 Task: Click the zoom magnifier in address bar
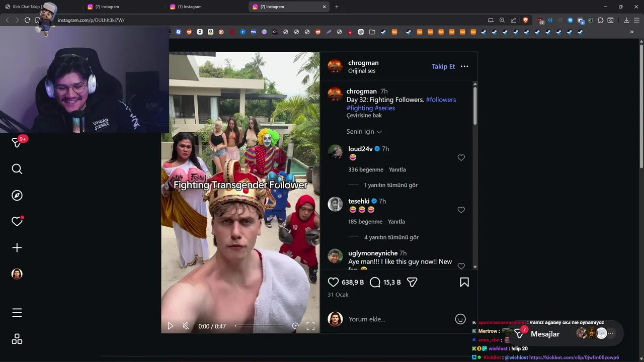pyautogui.click(x=502, y=20)
